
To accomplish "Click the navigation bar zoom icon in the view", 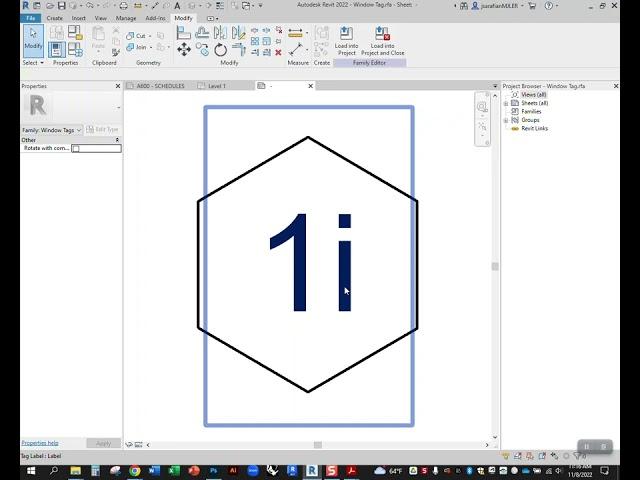I will tap(482, 107).
